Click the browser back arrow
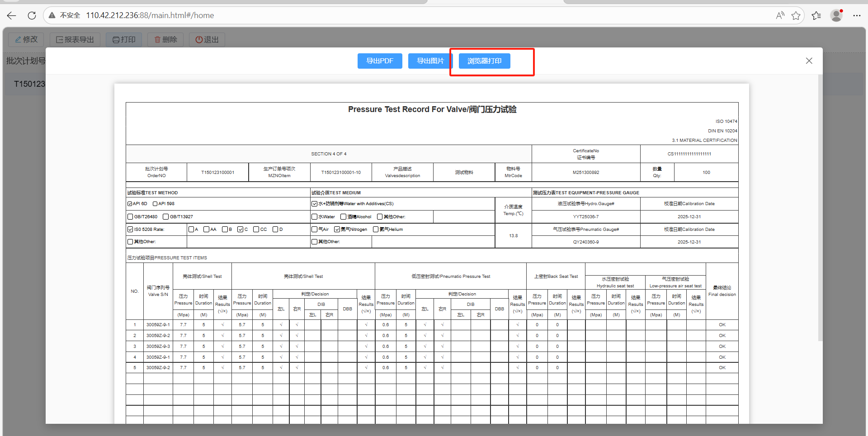This screenshot has width=868, height=436. coord(12,15)
